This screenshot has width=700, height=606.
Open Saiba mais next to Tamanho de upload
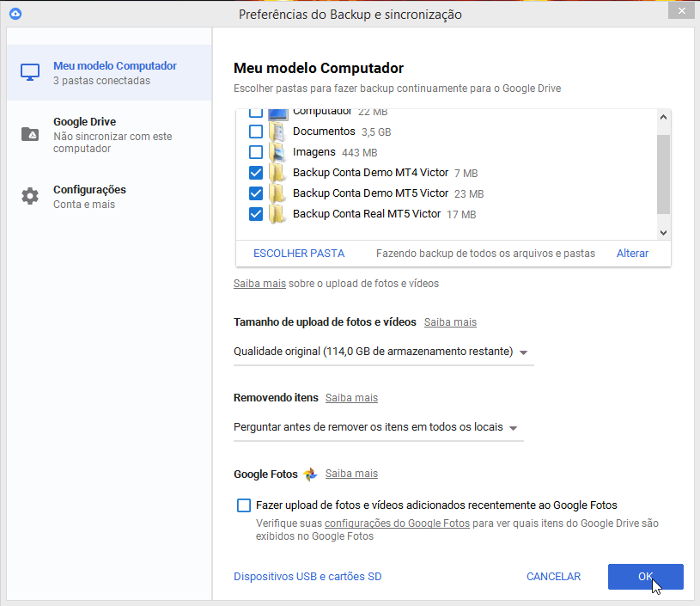(450, 322)
